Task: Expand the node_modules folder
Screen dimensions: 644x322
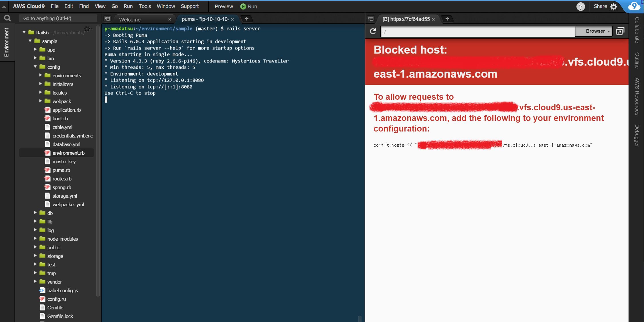Action: click(x=35, y=239)
